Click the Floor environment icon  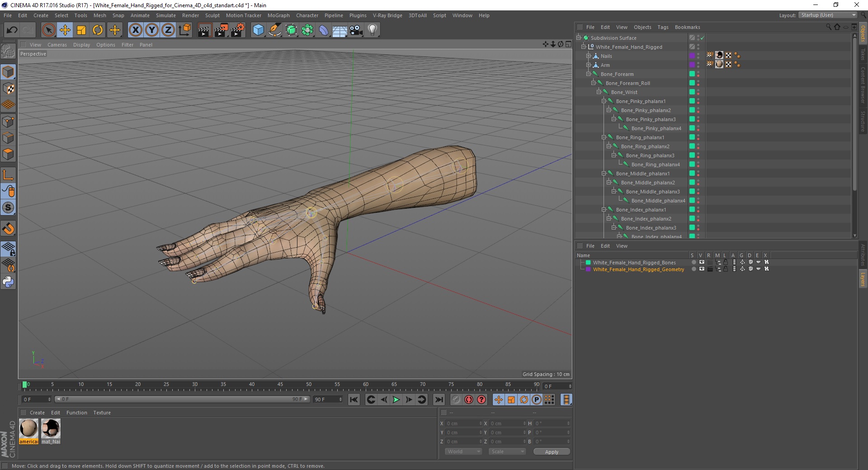(340, 30)
